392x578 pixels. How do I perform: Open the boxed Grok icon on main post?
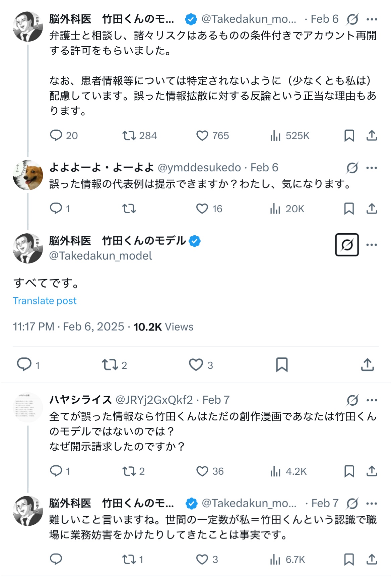click(347, 245)
